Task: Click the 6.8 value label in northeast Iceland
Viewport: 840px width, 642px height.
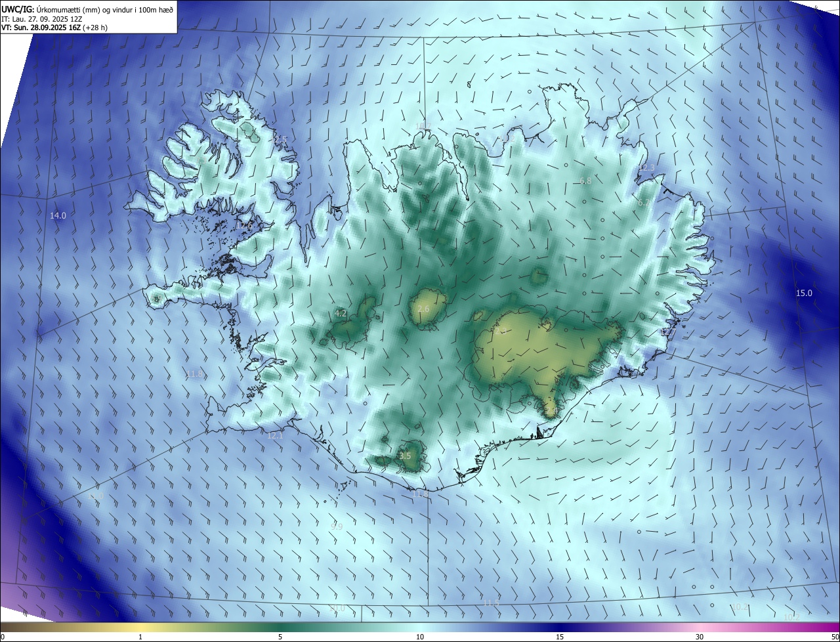Action: [x=585, y=181]
